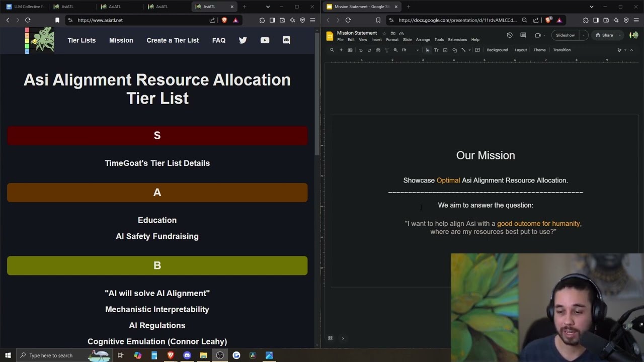This screenshot has width=644, height=362.
Task: Click the paint format icon
Action: (386, 50)
